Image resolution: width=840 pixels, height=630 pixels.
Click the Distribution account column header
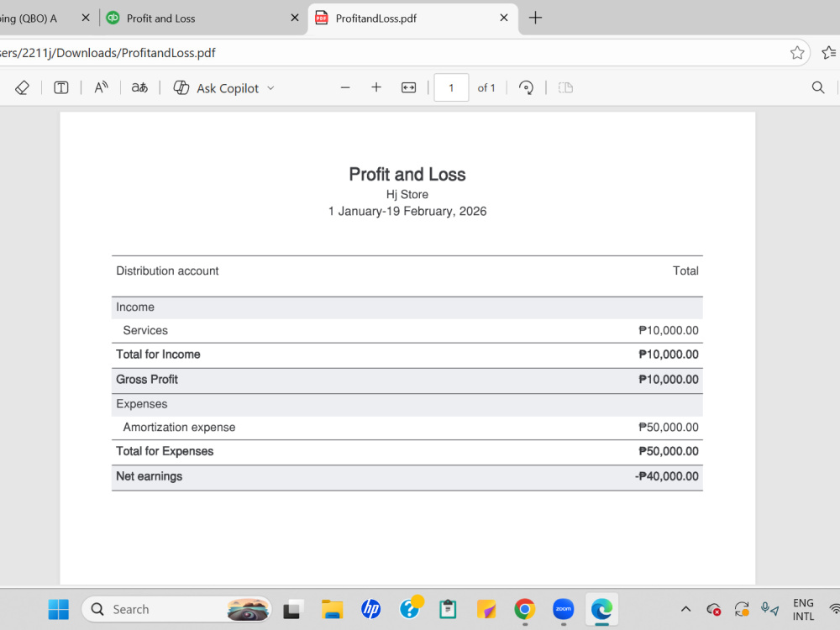167,271
